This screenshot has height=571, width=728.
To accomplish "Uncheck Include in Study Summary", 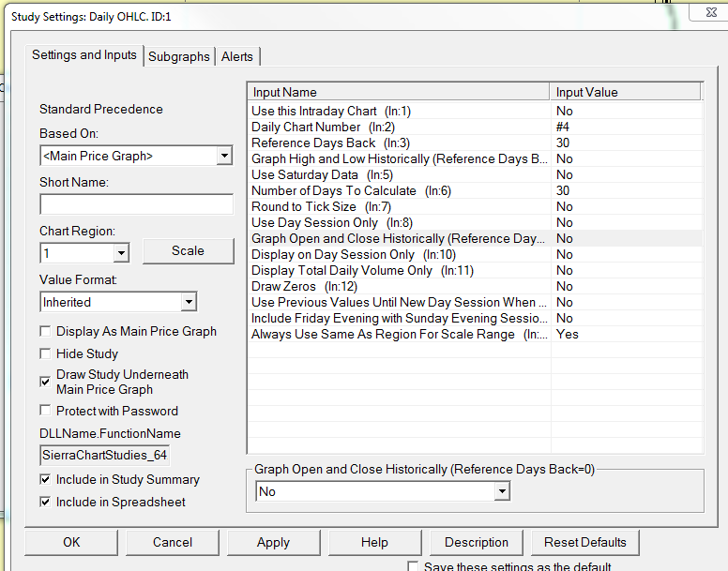I will point(45,479).
